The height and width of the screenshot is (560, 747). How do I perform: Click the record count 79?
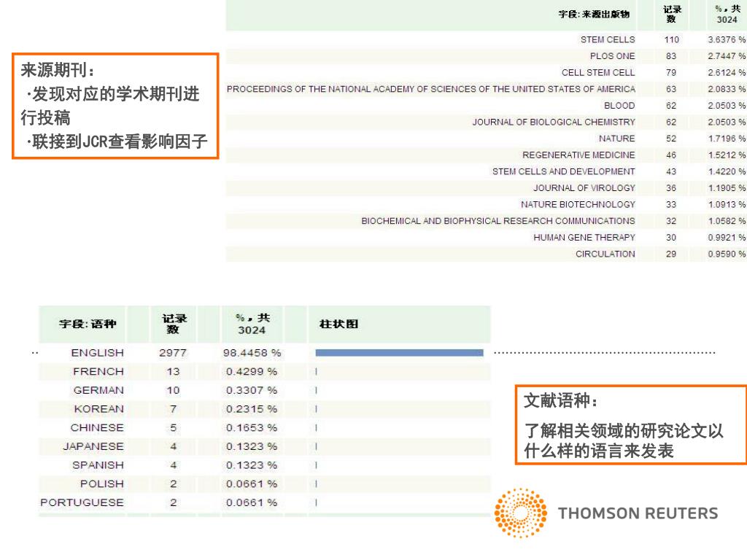pos(671,72)
